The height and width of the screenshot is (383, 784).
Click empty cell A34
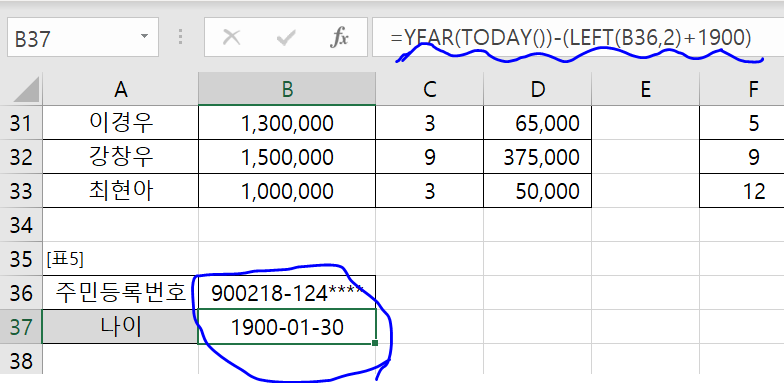[120, 224]
